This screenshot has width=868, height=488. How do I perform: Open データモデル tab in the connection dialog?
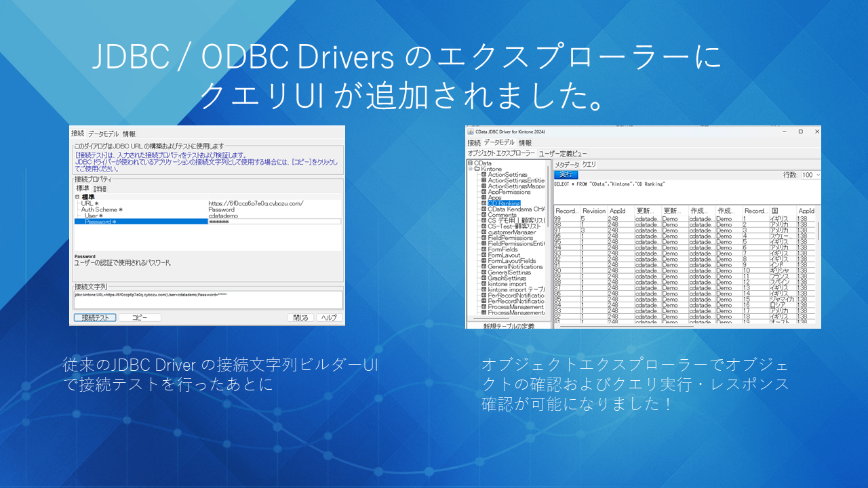103,134
